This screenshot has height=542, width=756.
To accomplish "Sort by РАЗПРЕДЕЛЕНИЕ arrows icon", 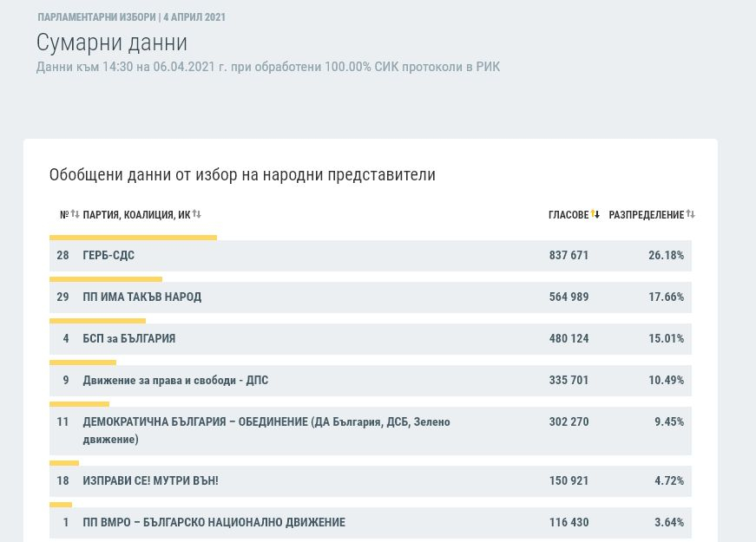I will click(x=690, y=214).
